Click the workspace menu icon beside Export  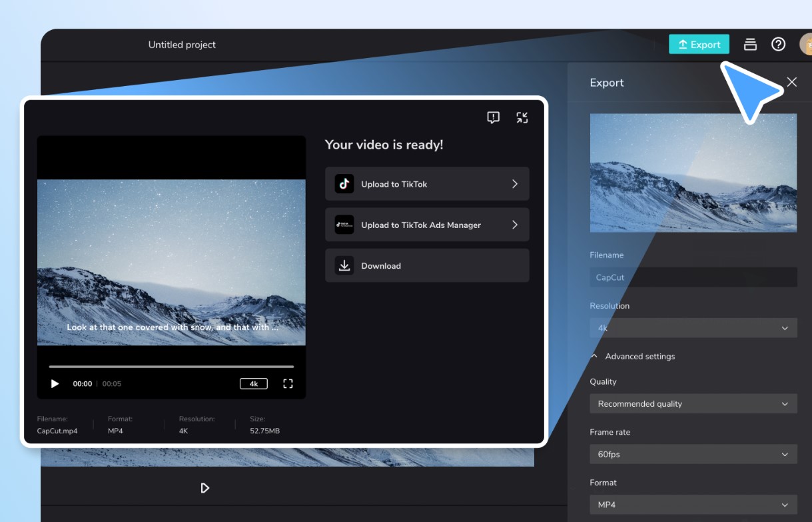pyautogui.click(x=750, y=44)
